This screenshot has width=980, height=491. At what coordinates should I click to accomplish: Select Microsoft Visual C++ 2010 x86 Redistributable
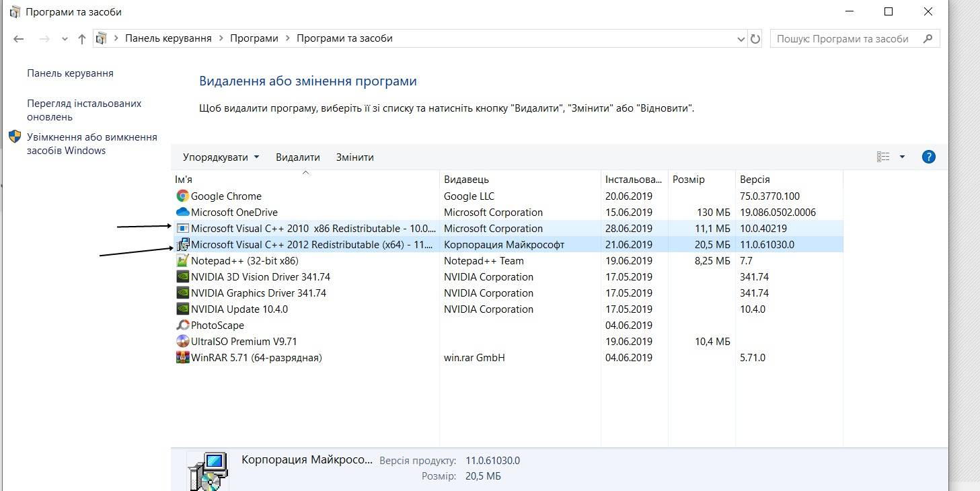coord(507,229)
